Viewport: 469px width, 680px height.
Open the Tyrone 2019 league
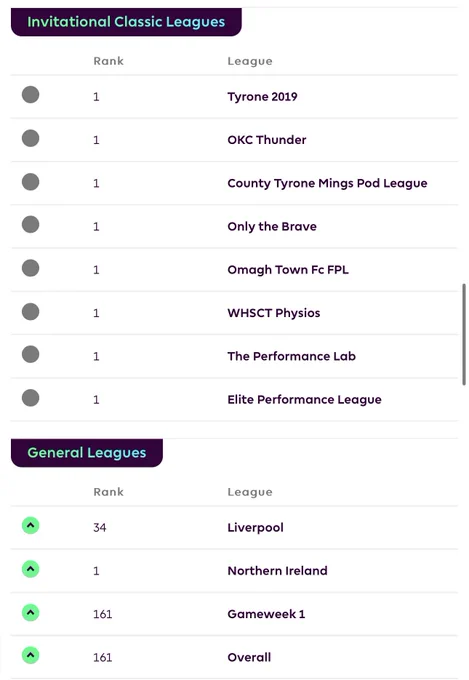pyautogui.click(x=262, y=96)
